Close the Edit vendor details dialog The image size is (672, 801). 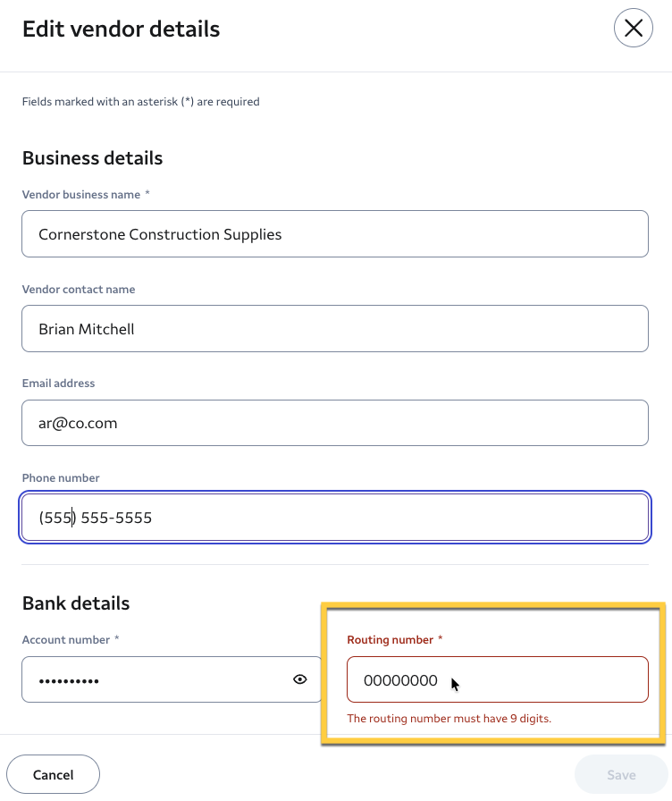tap(634, 28)
